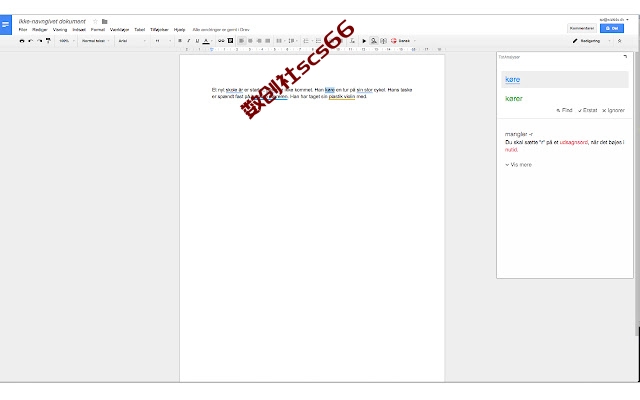Open the Hjælp menu

tap(179, 30)
